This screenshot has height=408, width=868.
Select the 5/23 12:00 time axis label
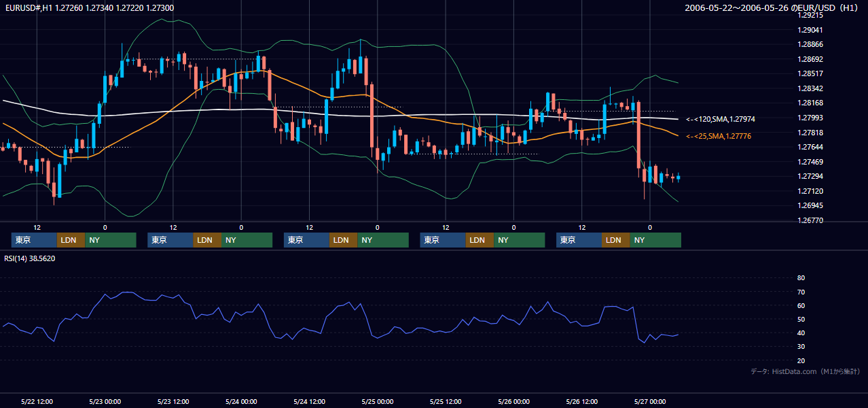pos(173,402)
